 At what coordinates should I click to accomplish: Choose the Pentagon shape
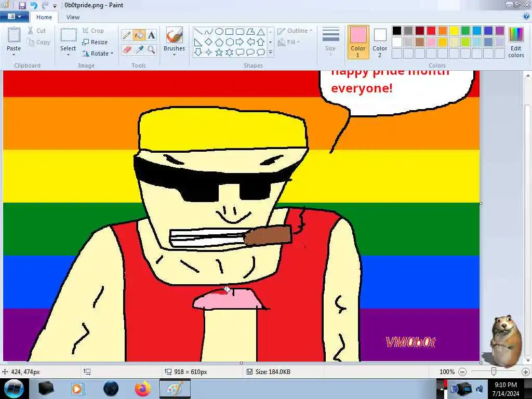point(219,42)
